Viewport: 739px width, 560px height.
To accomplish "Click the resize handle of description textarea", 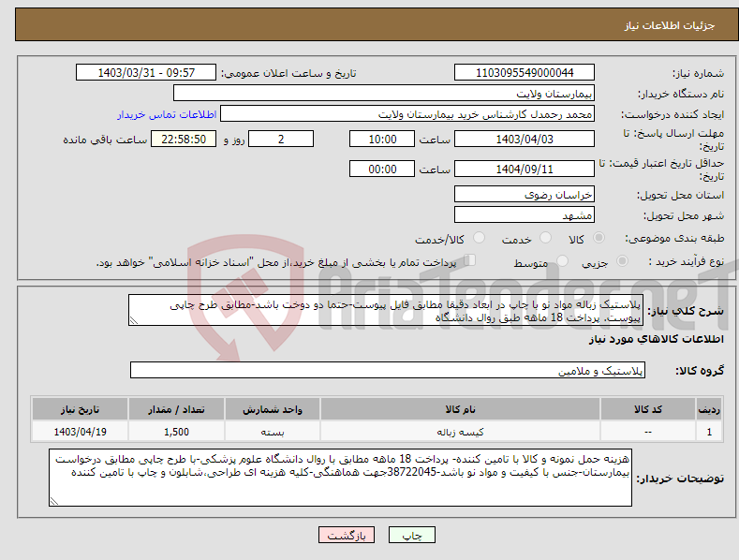I will [133, 321].
